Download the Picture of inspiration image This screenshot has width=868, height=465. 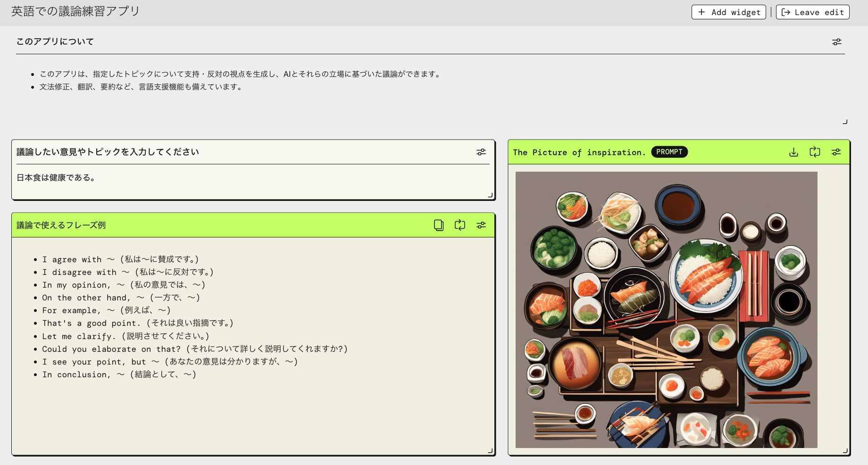pyautogui.click(x=793, y=152)
